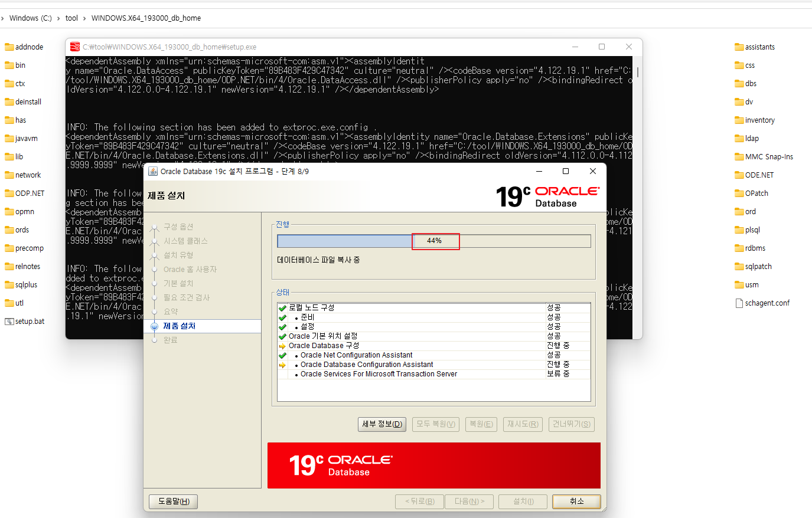Click the Windows (C:) breadcrumb
Viewport: 812px width, 518px height.
coord(31,18)
